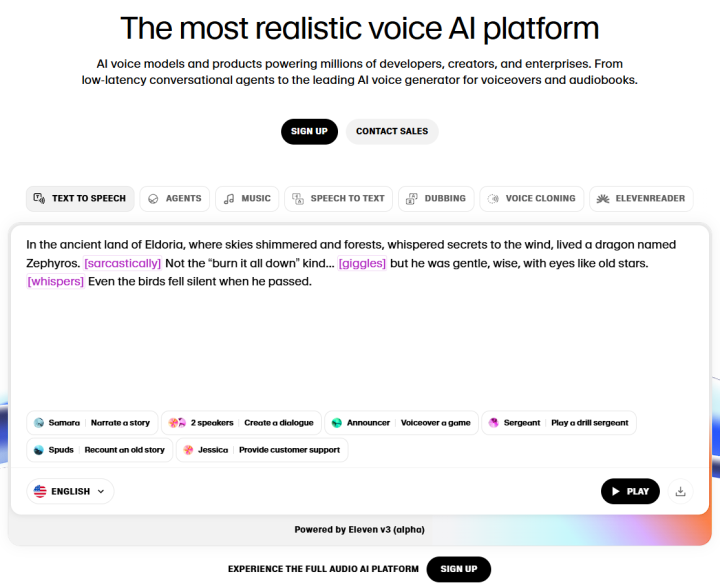Viewport: 720px width, 583px height.
Task: Click the US flag language icon
Action: click(x=40, y=491)
